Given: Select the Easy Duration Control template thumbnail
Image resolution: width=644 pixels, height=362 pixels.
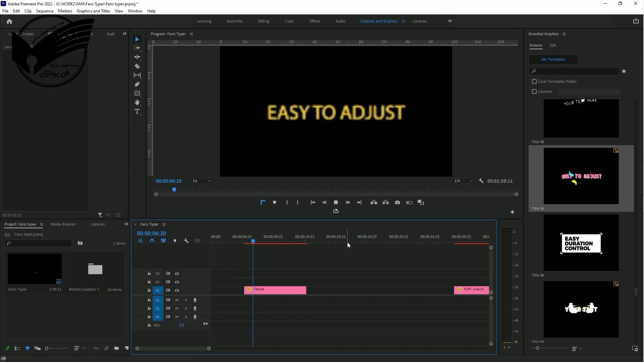Looking at the screenshot, I should [x=581, y=243].
